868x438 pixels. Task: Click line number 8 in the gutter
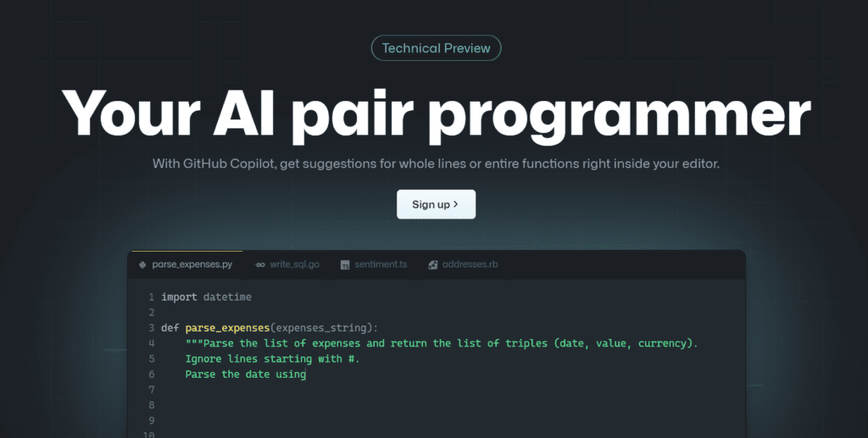click(x=151, y=405)
